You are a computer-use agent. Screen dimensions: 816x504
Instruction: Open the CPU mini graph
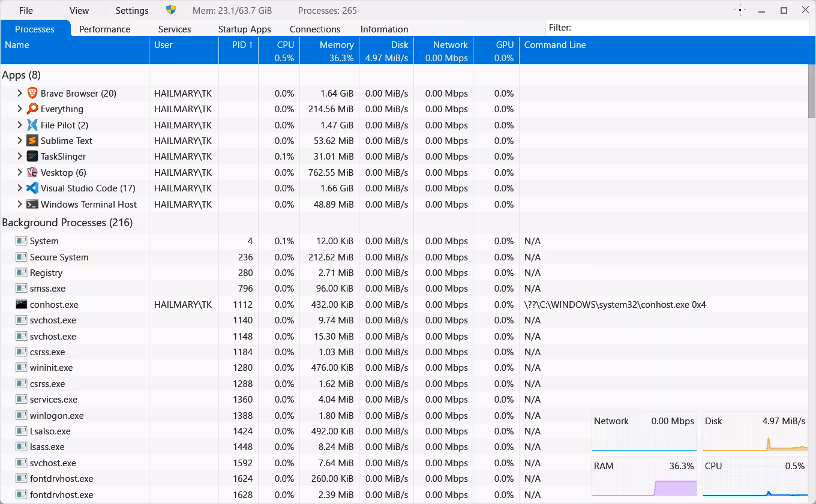(x=755, y=477)
